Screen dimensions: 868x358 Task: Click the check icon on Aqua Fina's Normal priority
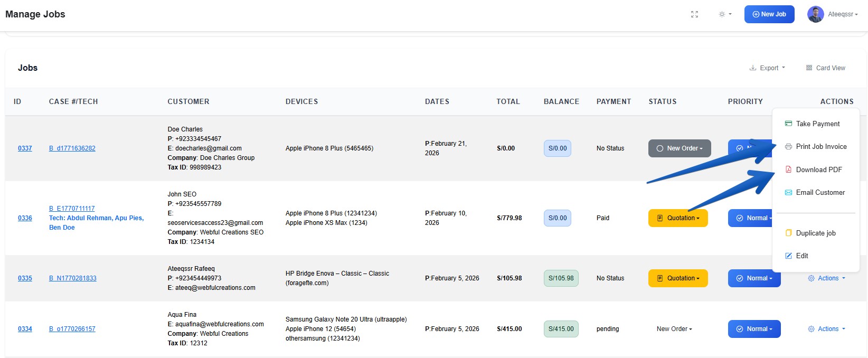click(x=740, y=329)
